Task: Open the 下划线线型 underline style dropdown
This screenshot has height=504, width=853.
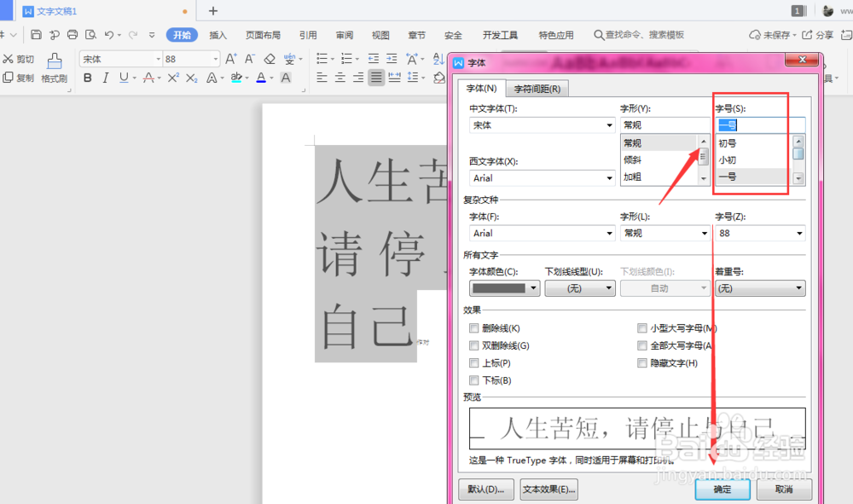Action: (x=580, y=288)
